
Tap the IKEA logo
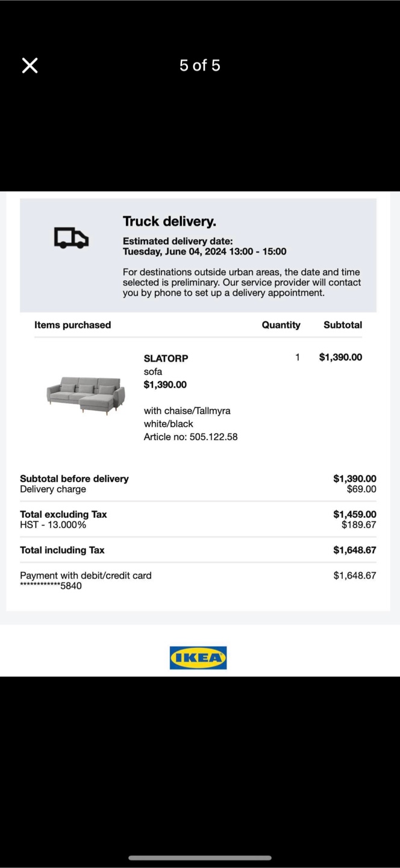198,658
